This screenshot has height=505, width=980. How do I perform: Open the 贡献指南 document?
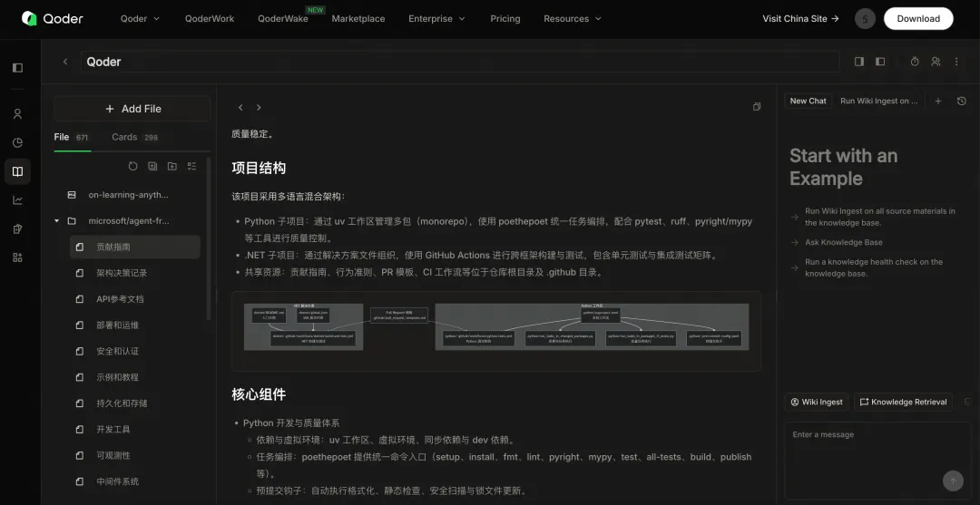coord(135,248)
